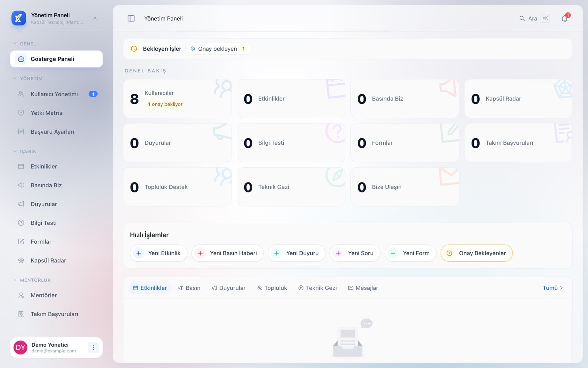Click the Kapsül logo icon
Screen dimensions: 588x368
pos(19,18)
